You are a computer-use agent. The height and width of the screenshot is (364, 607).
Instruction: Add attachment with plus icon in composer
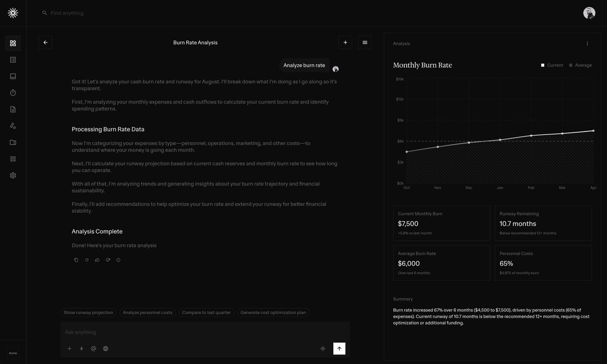69,348
